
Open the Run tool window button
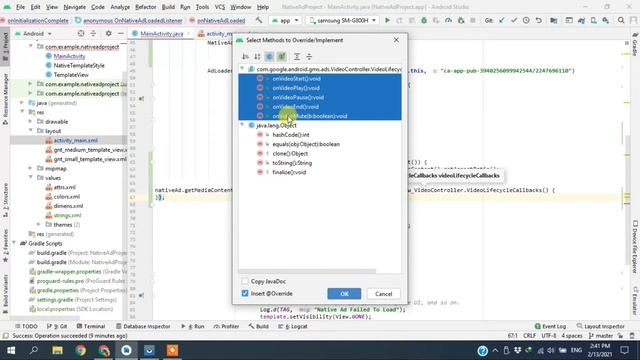(x=193, y=326)
